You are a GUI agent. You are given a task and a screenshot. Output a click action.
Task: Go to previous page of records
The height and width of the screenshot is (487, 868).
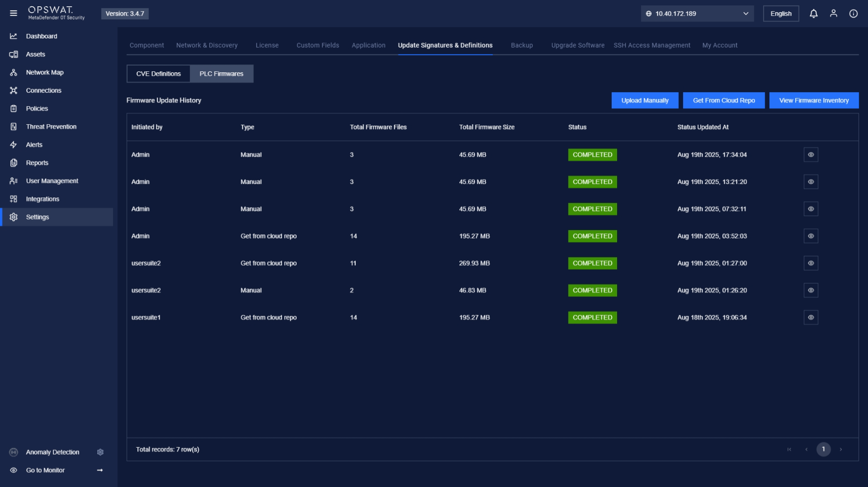click(x=806, y=450)
